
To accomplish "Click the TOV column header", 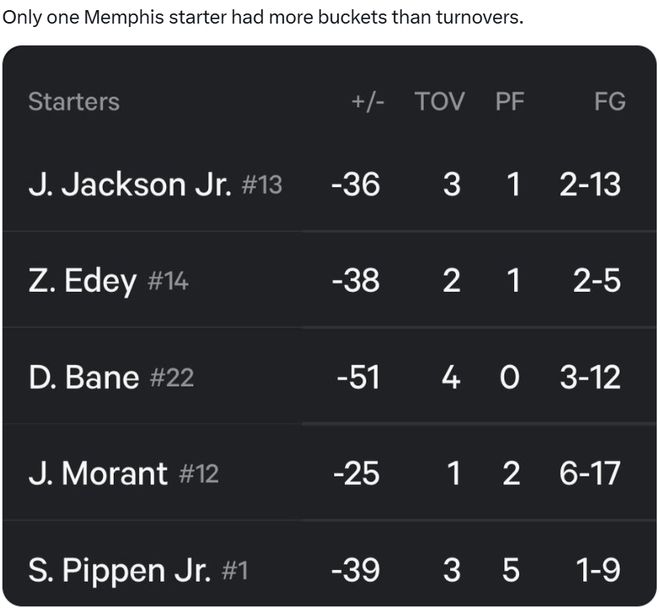I will point(439,101).
